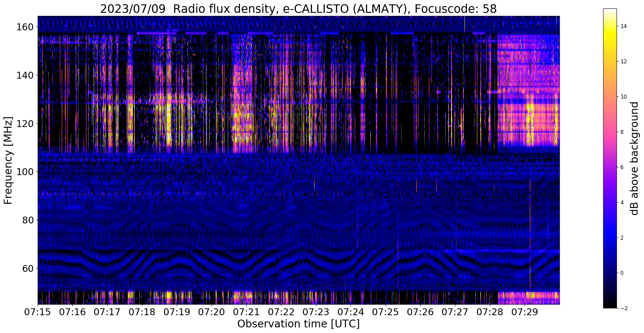Image resolution: width=644 pixels, height=333 pixels.
Task: Click the 60 frequency tick label
Action: [28, 268]
